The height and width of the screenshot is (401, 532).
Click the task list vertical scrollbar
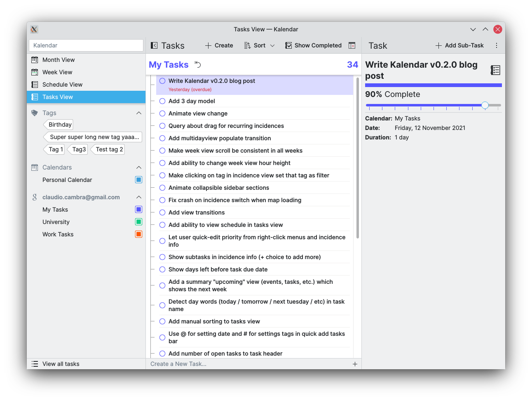pyautogui.click(x=357, y=158)
